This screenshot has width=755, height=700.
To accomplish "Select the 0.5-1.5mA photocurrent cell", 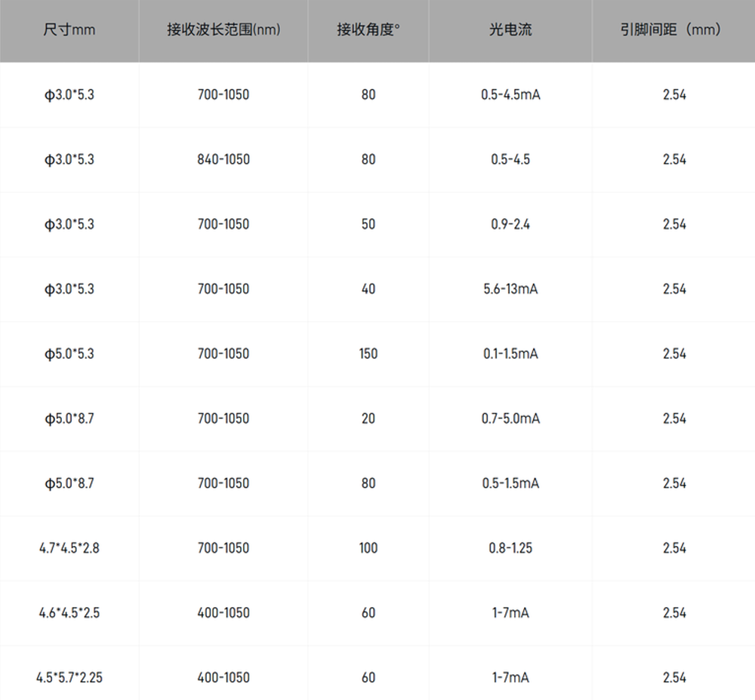I will (510, 483).
